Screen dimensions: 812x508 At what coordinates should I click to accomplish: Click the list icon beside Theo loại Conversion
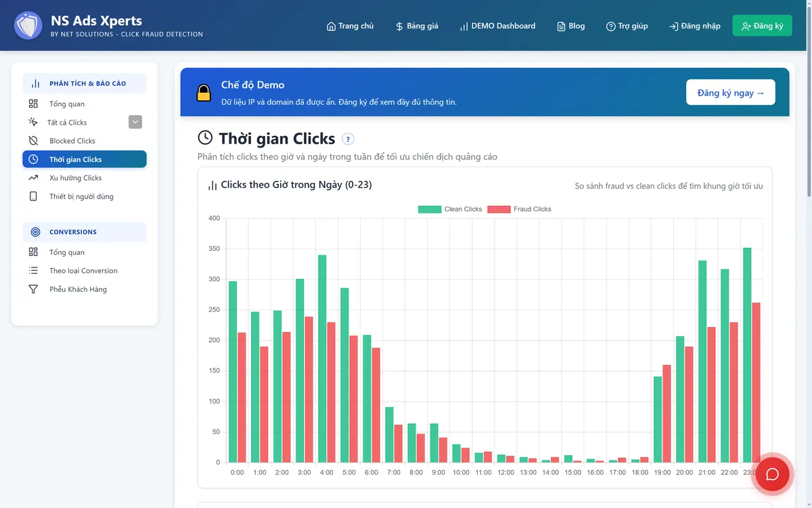coord(33,270)
